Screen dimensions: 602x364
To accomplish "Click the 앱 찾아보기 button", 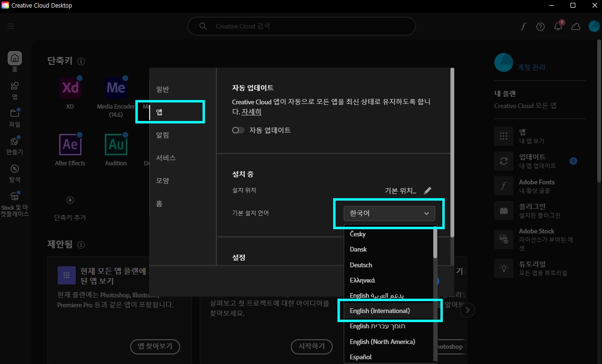I will [x=155, y=347].
